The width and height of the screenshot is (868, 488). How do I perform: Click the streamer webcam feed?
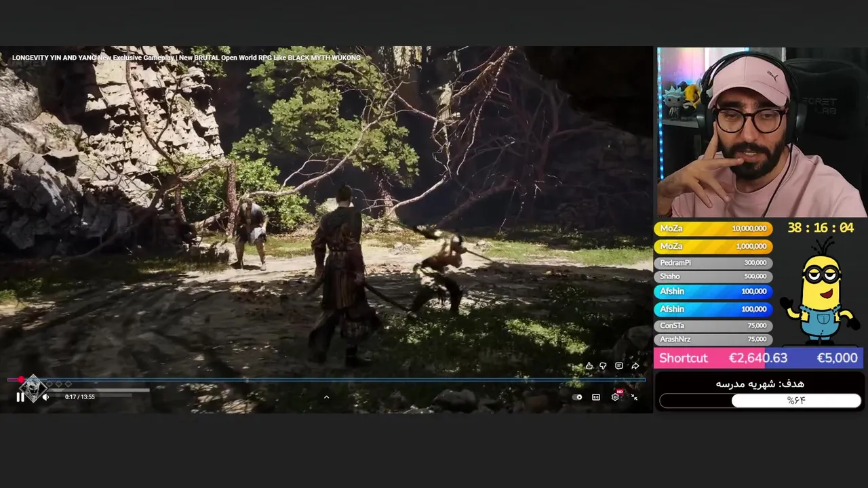[x=761, y=132]
